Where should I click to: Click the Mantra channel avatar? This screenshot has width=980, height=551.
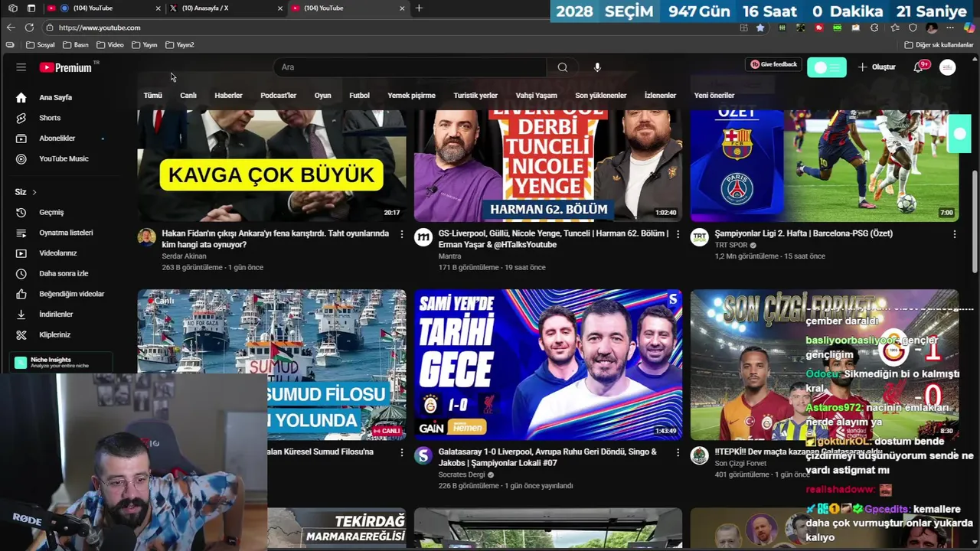tap(423, 237)
